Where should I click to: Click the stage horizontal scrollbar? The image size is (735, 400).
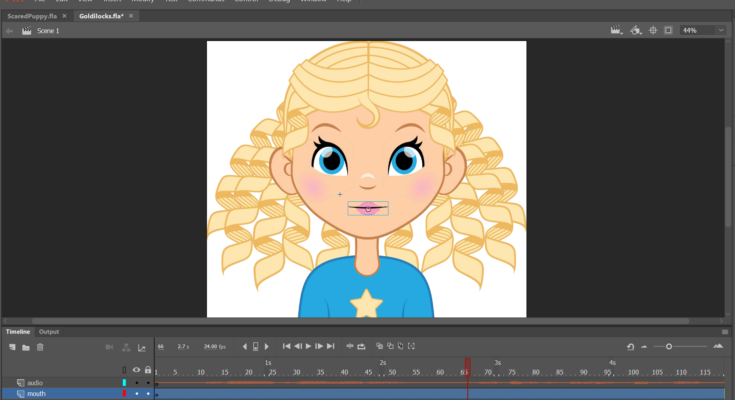[x=361, y=321]
